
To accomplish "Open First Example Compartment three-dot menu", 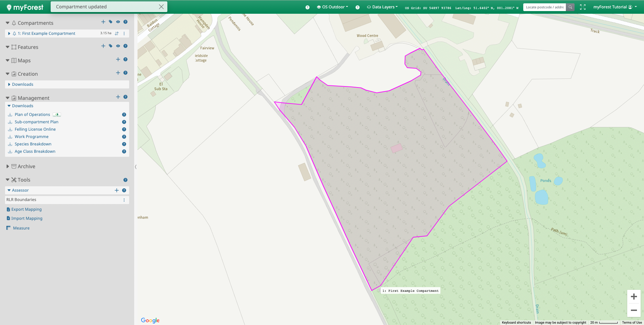I will point(124,34).
